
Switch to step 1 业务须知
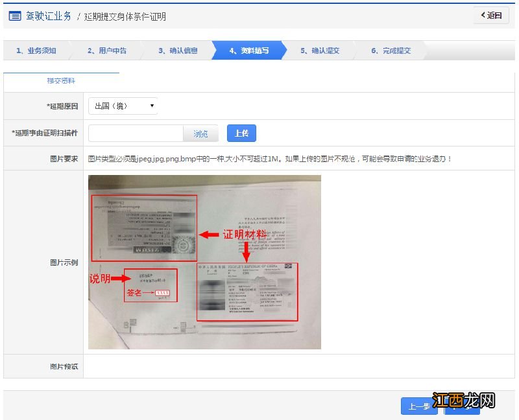[x=36, y=49]
